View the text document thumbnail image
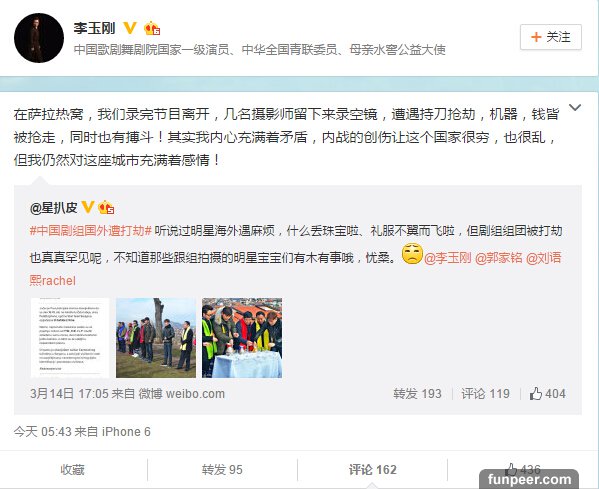599x489 pixels. pos(70,338)
